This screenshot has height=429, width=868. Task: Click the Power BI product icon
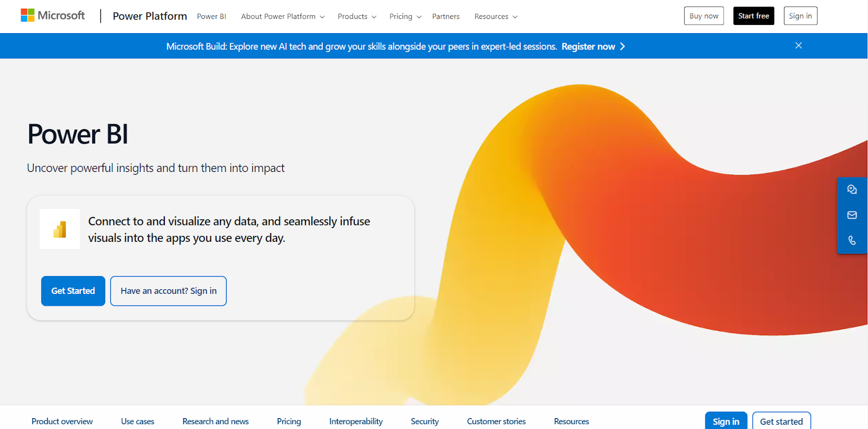click(60, 229)
